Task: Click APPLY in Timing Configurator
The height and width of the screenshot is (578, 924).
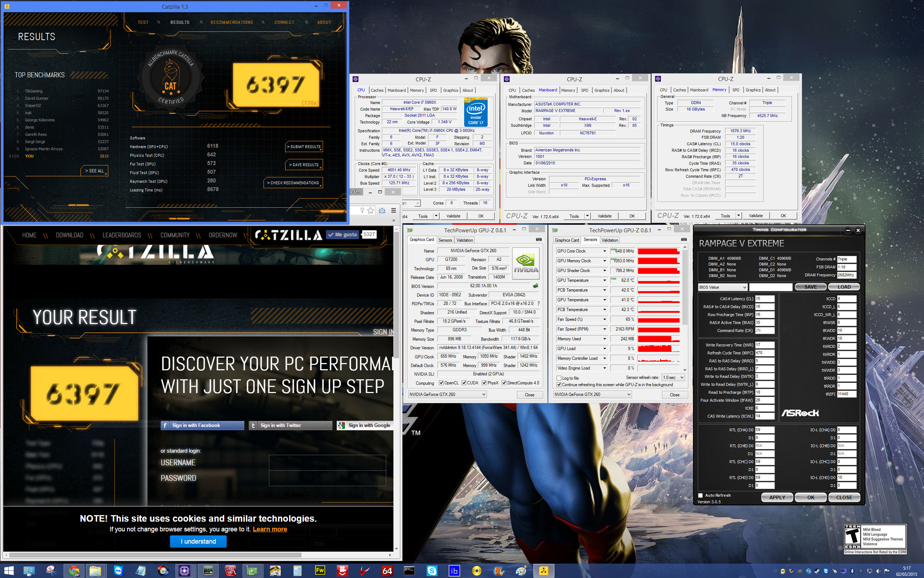Action: (x=777, y=498)
